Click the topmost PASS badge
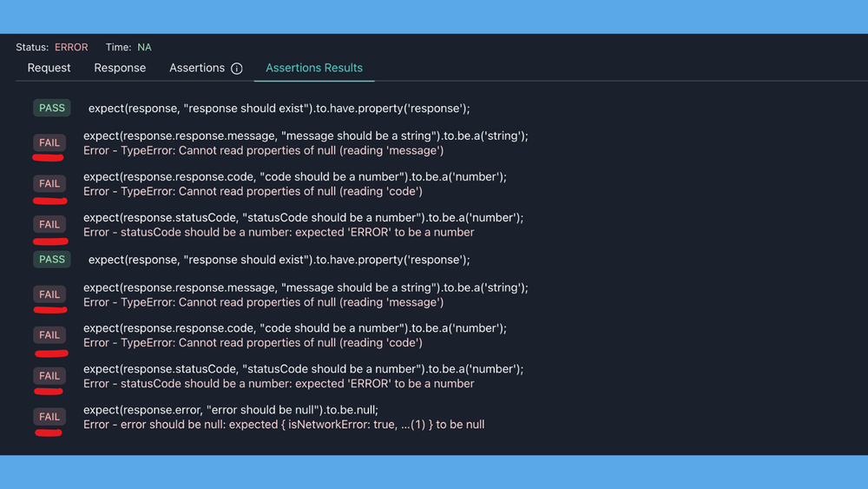The width and height of the screenshot is (868, 489). (x=52, y=108)
